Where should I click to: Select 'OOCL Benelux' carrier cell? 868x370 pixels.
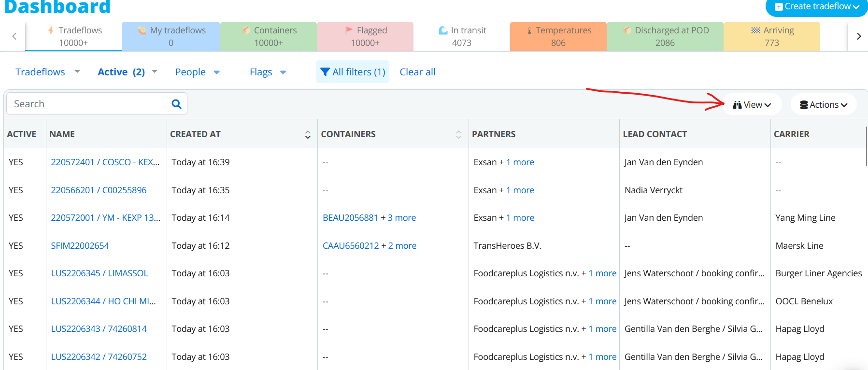pos(804,301)
